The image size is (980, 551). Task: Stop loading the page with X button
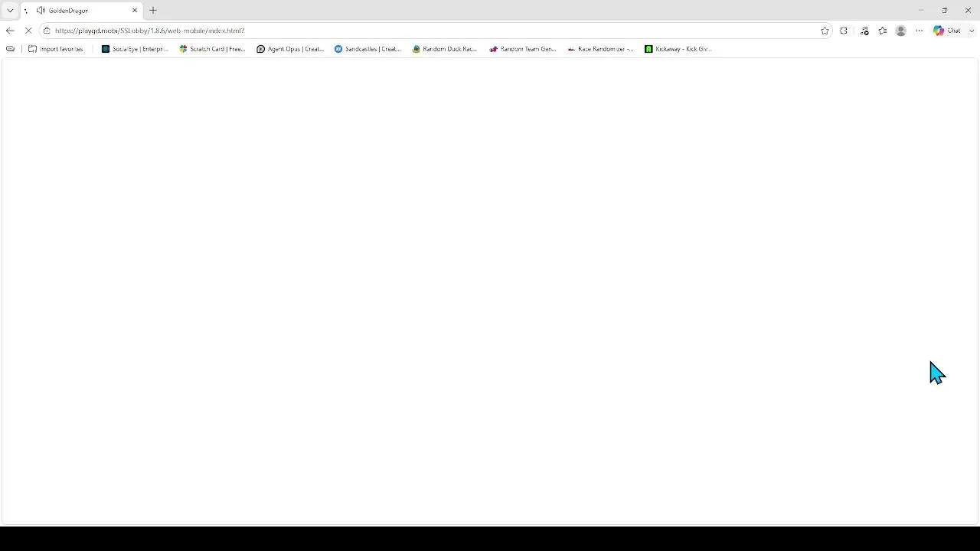pos(28,31)
